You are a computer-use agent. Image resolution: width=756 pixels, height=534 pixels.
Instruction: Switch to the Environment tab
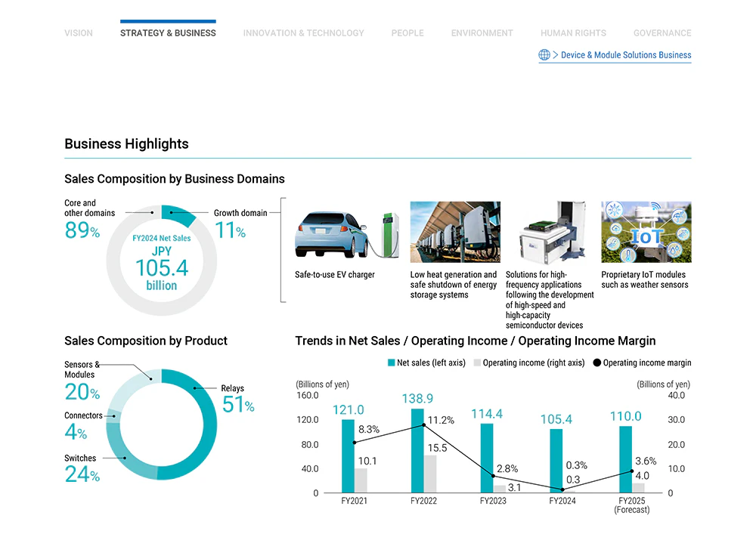(x=482, y=33)
